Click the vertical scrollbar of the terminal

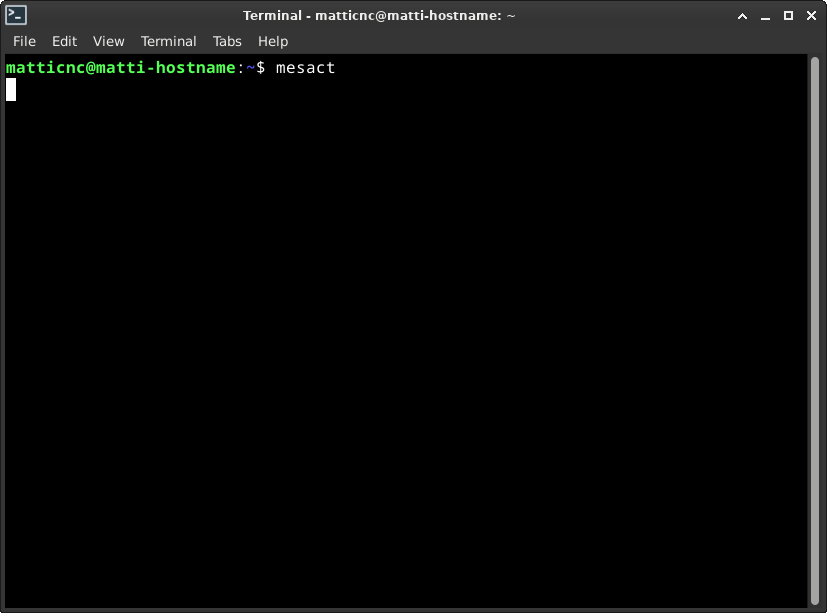pos(815,331)
